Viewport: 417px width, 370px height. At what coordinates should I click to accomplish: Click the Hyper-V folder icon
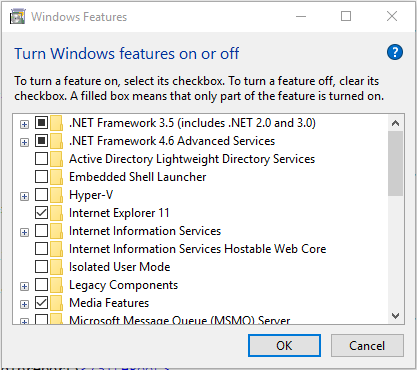[57, 195]
